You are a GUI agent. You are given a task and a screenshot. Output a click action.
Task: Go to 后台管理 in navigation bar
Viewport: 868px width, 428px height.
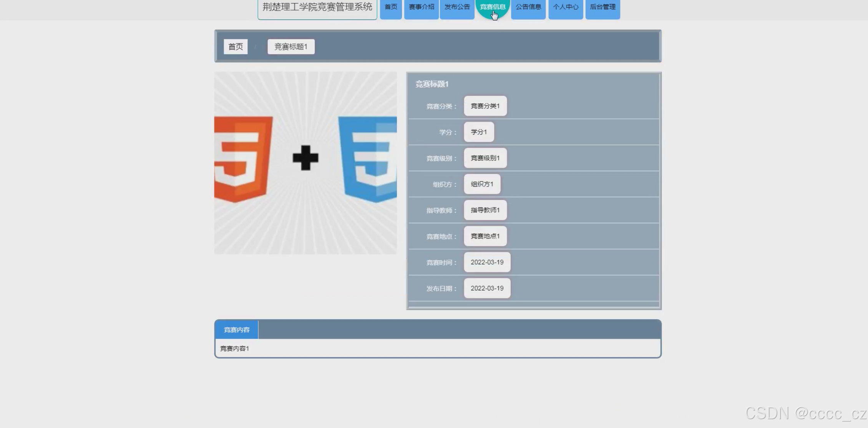point(602,7)
